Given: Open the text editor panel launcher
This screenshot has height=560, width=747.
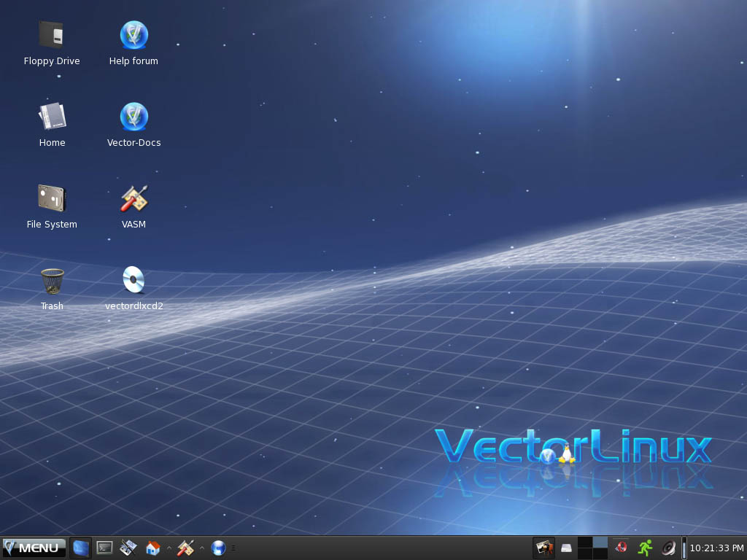Looking at the screenshot, I should point(128,548).
